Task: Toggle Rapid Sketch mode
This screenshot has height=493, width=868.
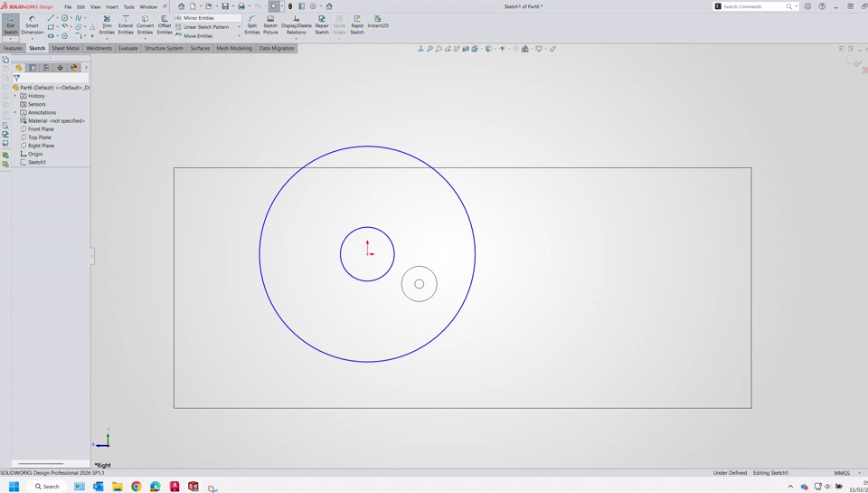Action: pyautogui.click(x=357, y=25)
